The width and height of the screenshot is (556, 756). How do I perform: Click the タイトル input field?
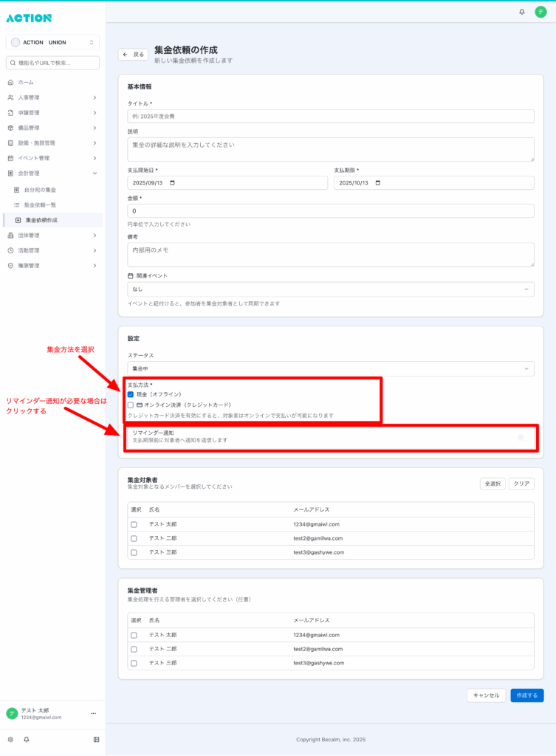[330, 116]
